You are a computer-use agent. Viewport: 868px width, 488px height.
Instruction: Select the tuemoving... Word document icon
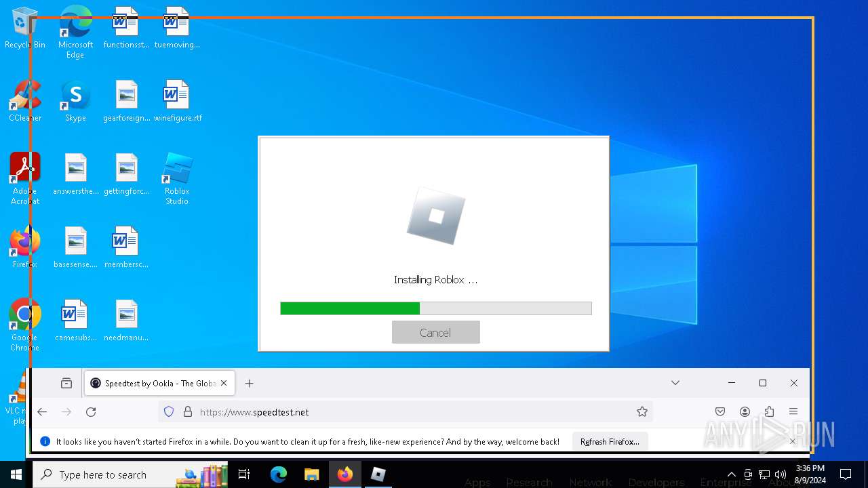tap(177, 27)
